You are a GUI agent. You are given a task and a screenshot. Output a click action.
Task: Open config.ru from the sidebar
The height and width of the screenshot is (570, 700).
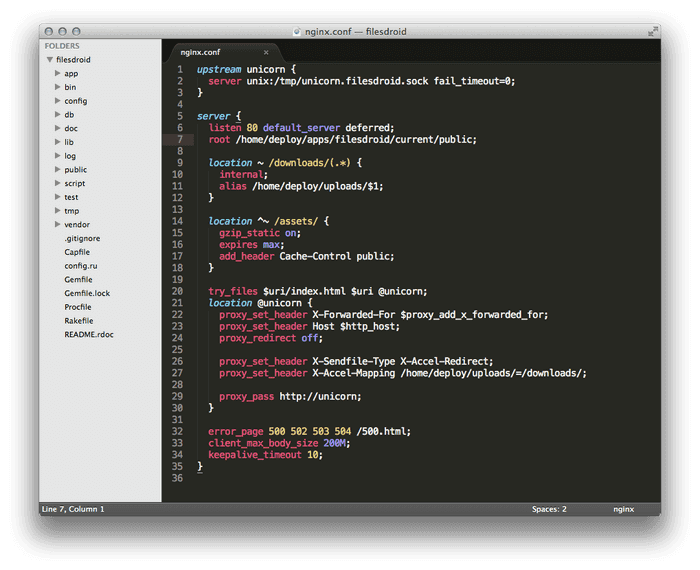tap(83, 266)
